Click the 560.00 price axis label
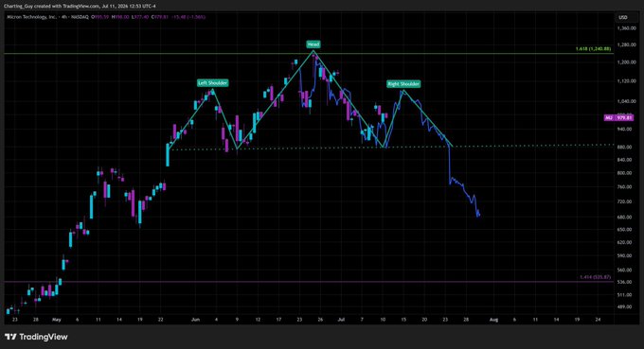 625,270
